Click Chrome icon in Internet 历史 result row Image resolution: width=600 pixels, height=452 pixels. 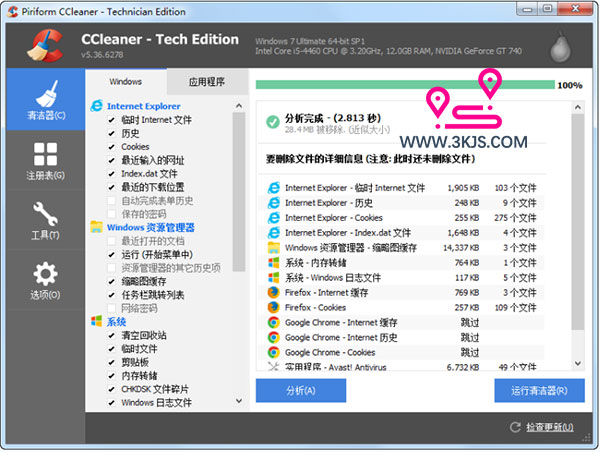point(274,337)
